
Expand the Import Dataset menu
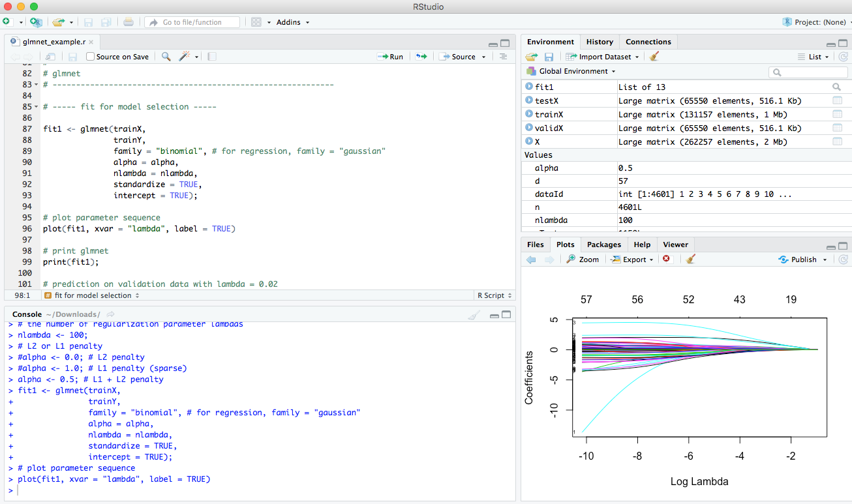pos(602,57)
